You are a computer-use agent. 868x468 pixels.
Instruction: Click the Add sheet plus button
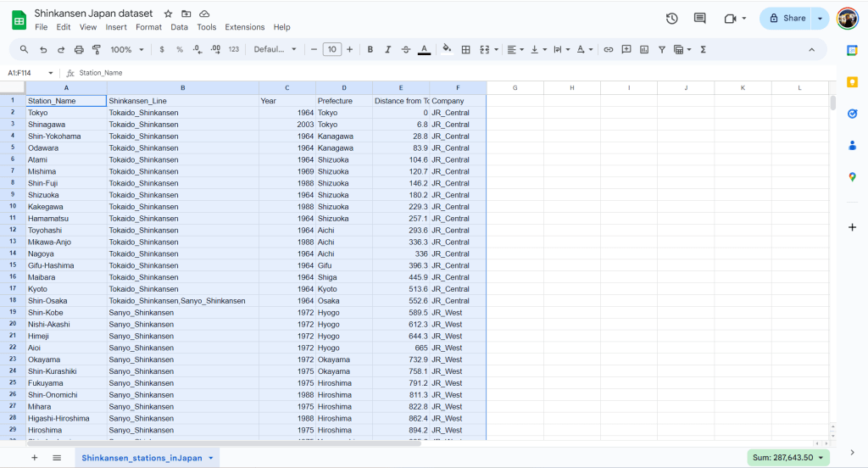coord(35,457)
